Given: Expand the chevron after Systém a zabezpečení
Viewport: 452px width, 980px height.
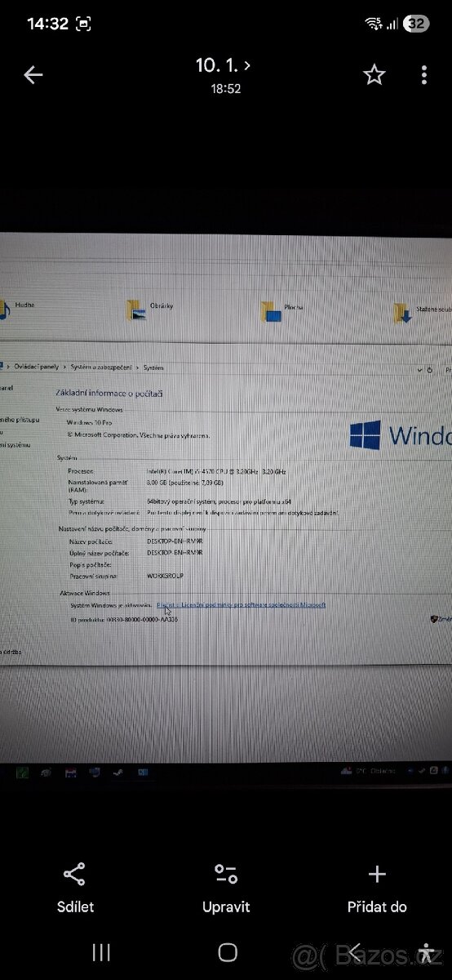Looking at the screenshot, I should point(138,367).
